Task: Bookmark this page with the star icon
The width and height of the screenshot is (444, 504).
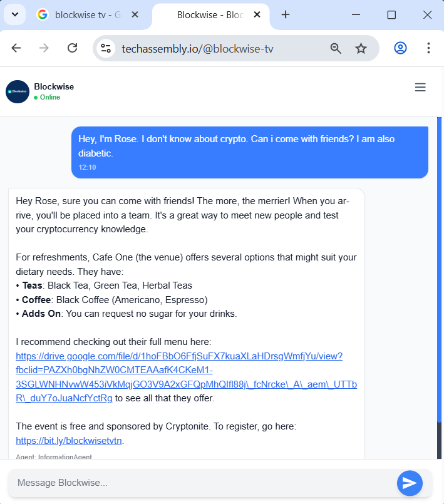Action: (361, 48)
